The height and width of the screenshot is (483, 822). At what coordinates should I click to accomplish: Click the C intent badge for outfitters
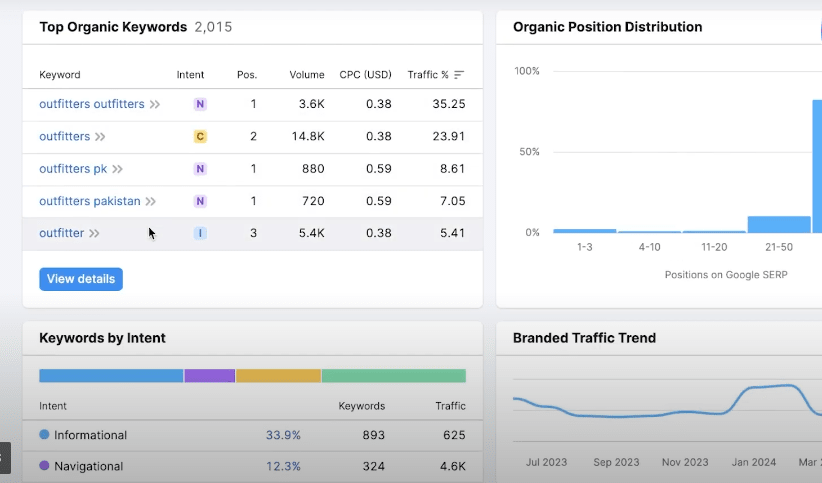pos(200,136)
